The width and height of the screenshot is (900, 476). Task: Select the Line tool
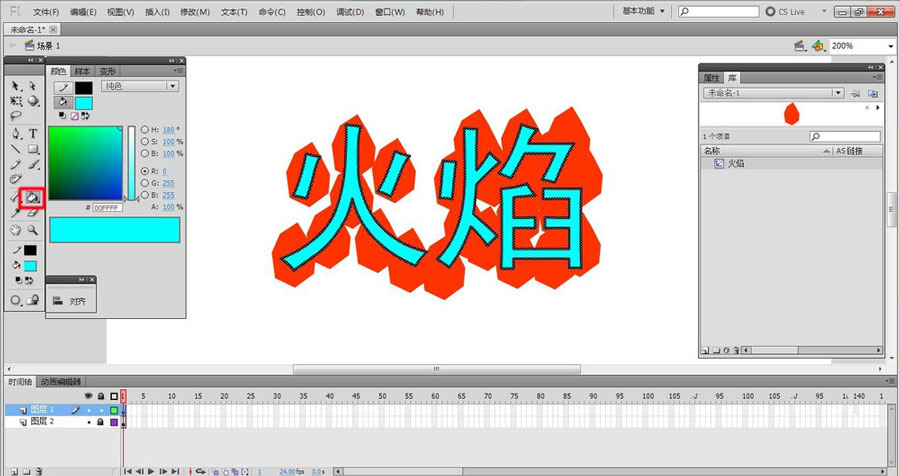tap(16, 149)
